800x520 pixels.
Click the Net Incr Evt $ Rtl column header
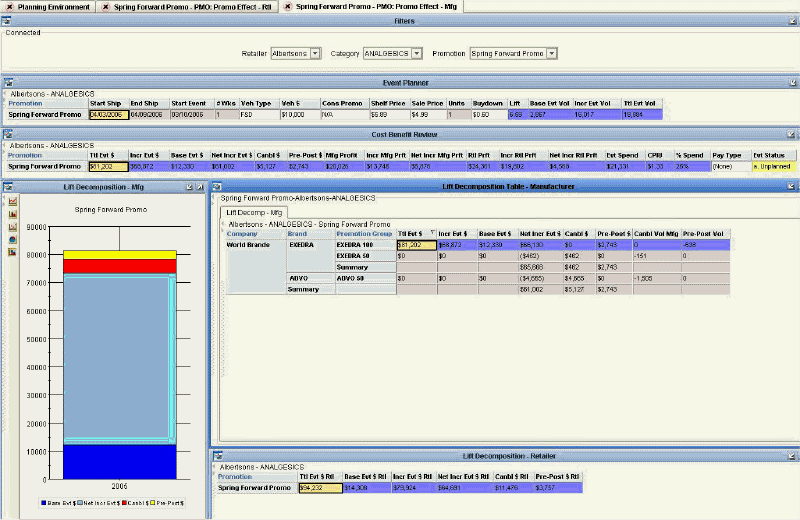click(x=463, y=477)
